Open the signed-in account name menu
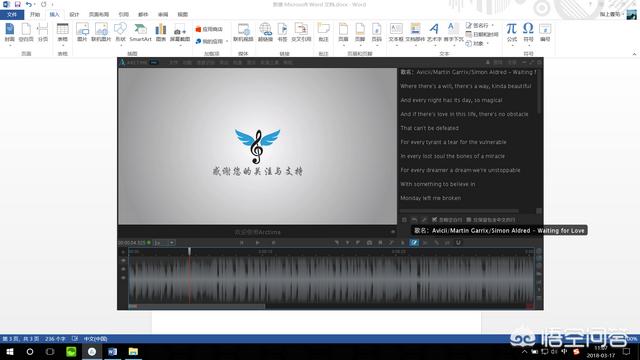 point(611,14)
